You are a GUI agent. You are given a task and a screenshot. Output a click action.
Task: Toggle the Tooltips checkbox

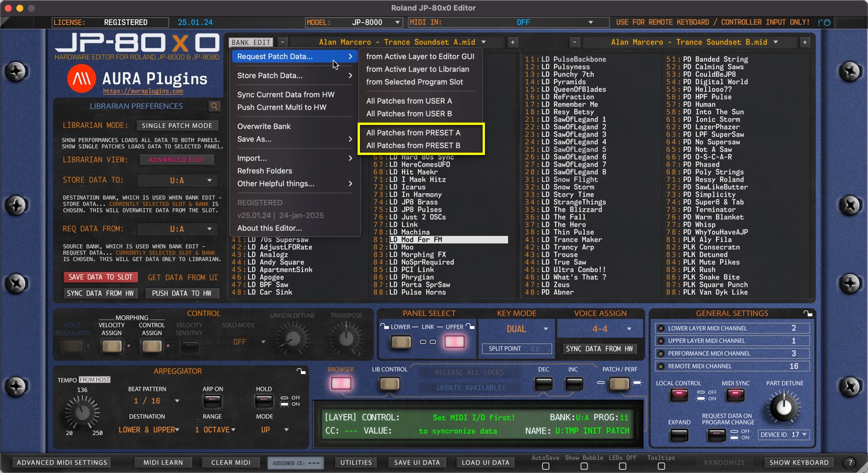pos(661,466)
